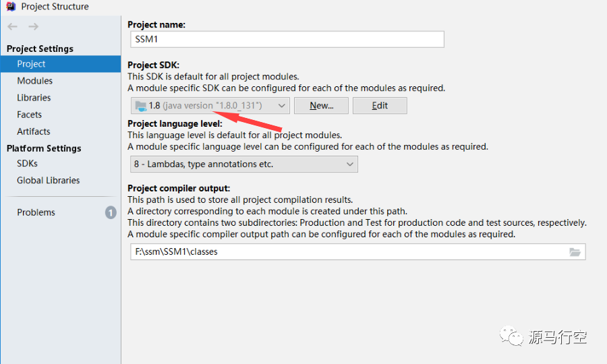Open the Facets section
The image size is (607, 364).
(30, 115)
